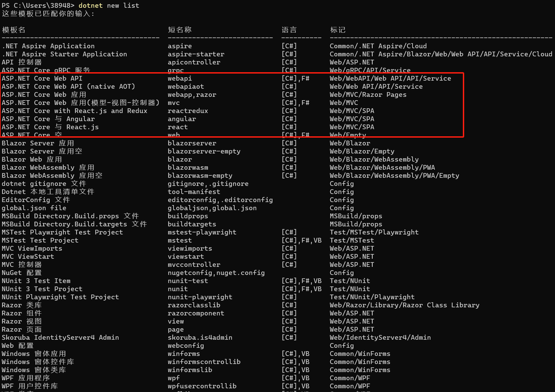Click the 'razorclasslib' short name
This screenshot has height=392, width=555.
tap(194, 305)
